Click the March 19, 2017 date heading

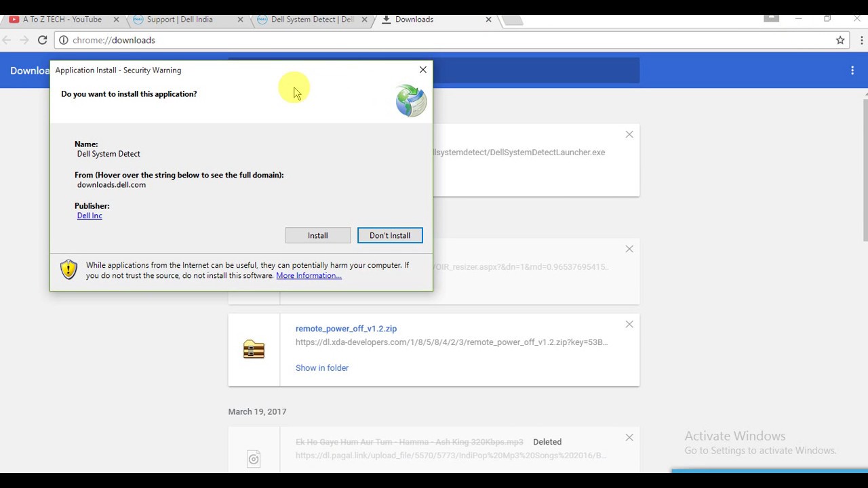pos(257,411)
